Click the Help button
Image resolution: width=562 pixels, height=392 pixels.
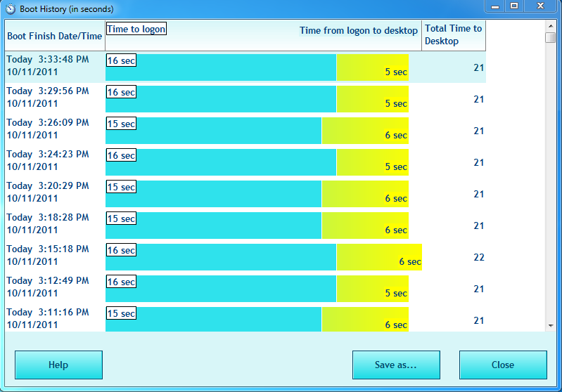coord(58,365)
